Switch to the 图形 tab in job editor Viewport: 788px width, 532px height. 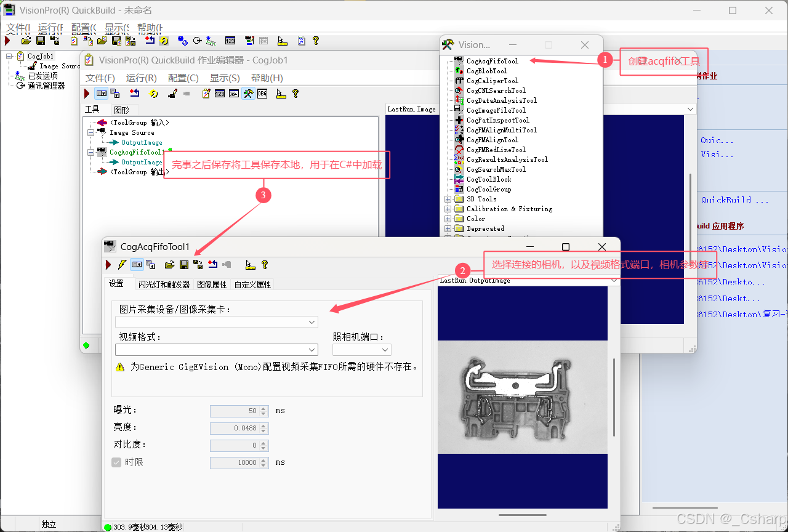tap(122, 110)
